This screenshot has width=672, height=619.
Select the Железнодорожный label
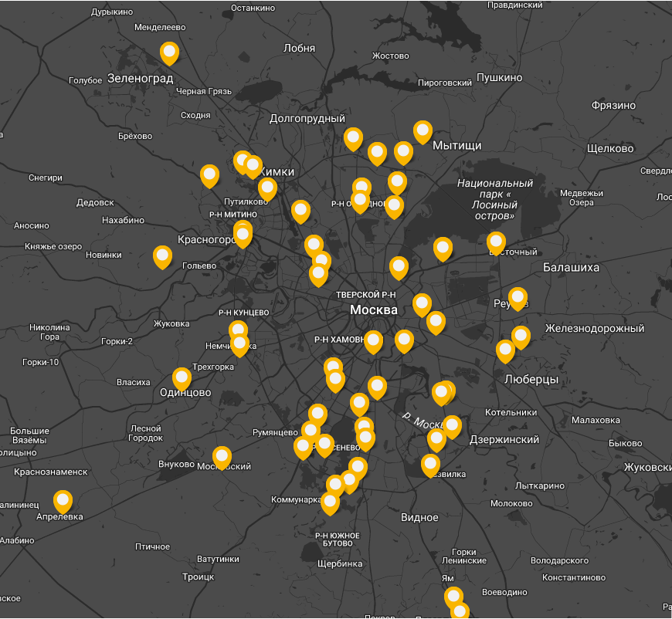[x=595, y=329]
